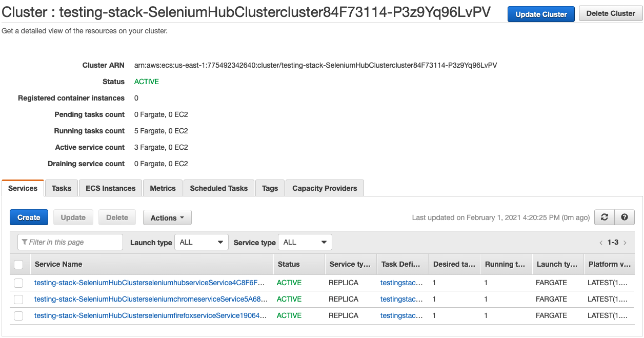Click the '5 Fargate, 0 EC2' running tasks value
The width and height of the screenshot is (644, 338).
coord(161,131)
